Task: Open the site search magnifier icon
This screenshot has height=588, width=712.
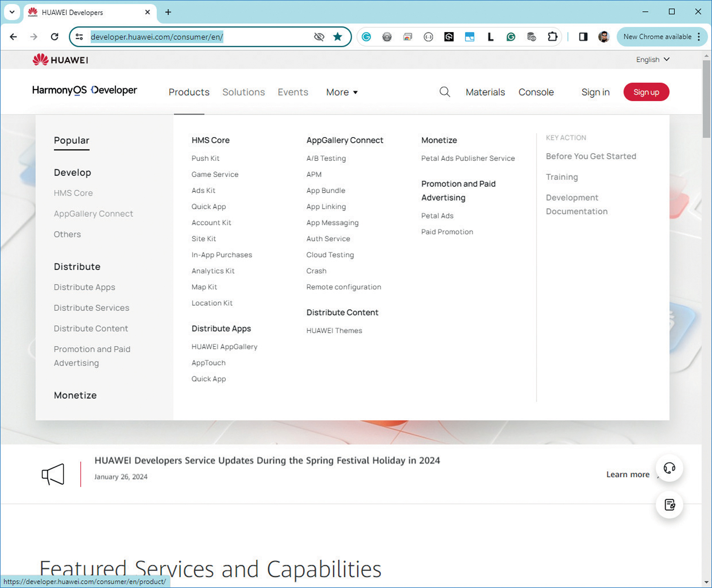Action: (445, 92)
